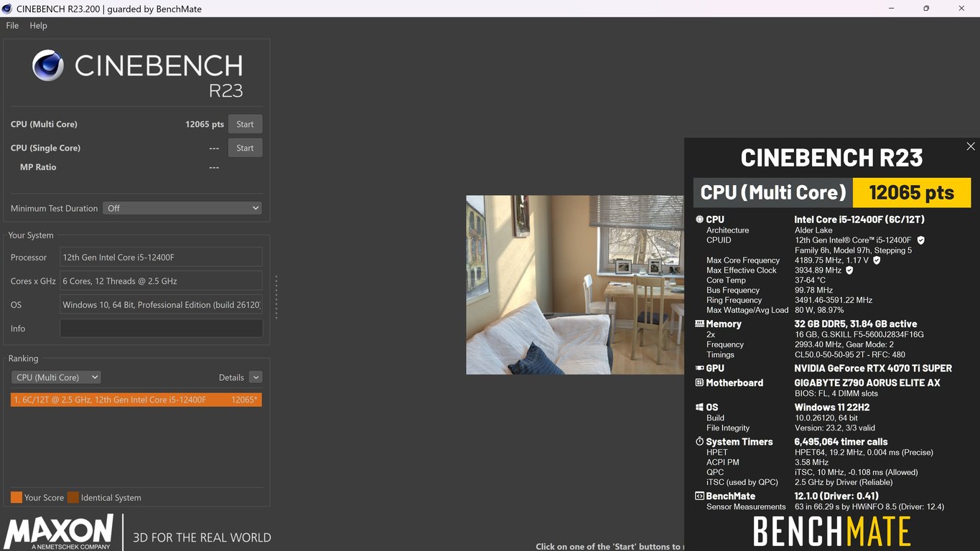980x551 pixels.
Task: Click the NVIDIA GeForce RTX 4070 Ti SUPER text
Action: (873, 368)
